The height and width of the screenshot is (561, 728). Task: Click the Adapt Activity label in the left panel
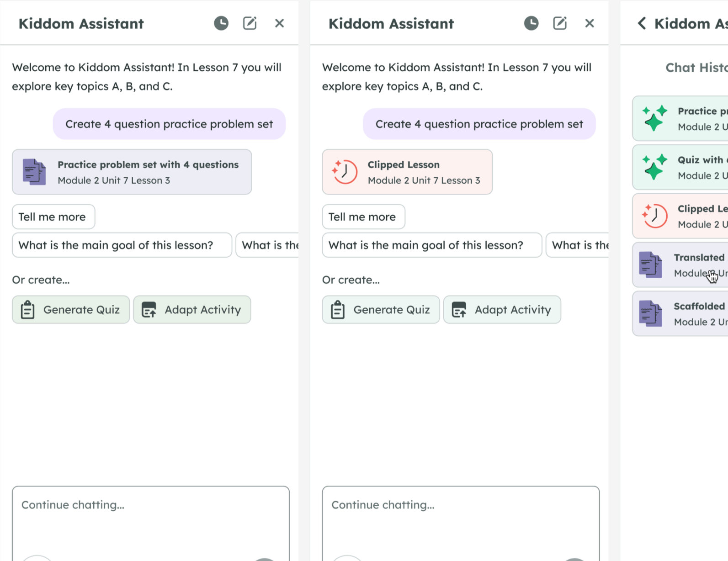(x=202, y=310)
